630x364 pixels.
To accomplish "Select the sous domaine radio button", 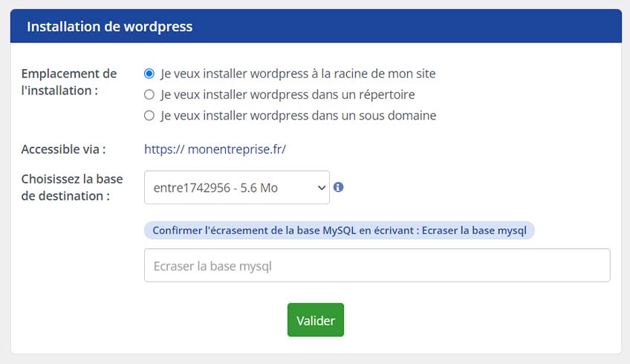I will pos(149,115).
